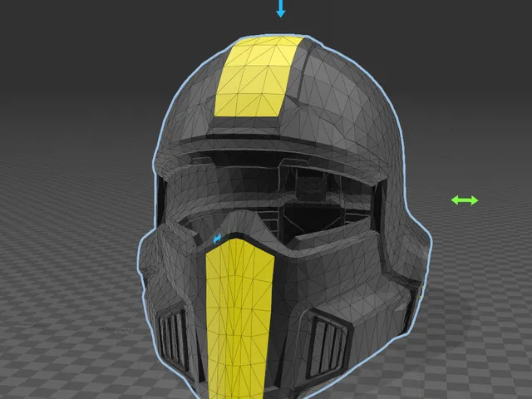Pick the left cheek vent grille
Screen dimensions: 532x399
[x=174, y=341]
